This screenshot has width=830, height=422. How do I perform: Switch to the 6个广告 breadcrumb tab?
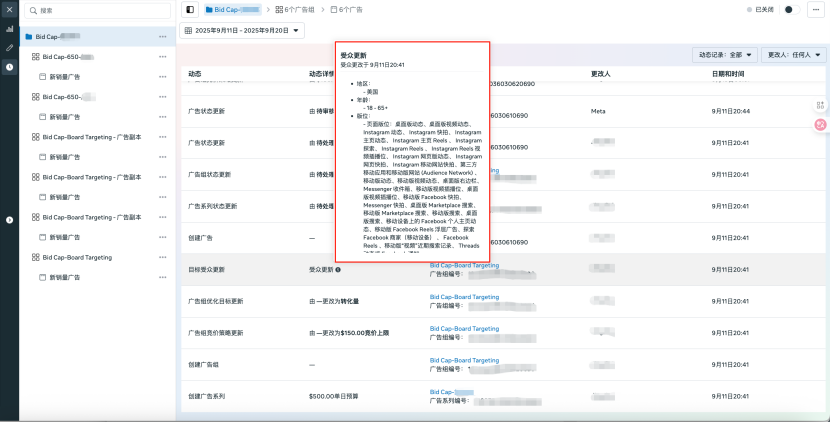347,10
